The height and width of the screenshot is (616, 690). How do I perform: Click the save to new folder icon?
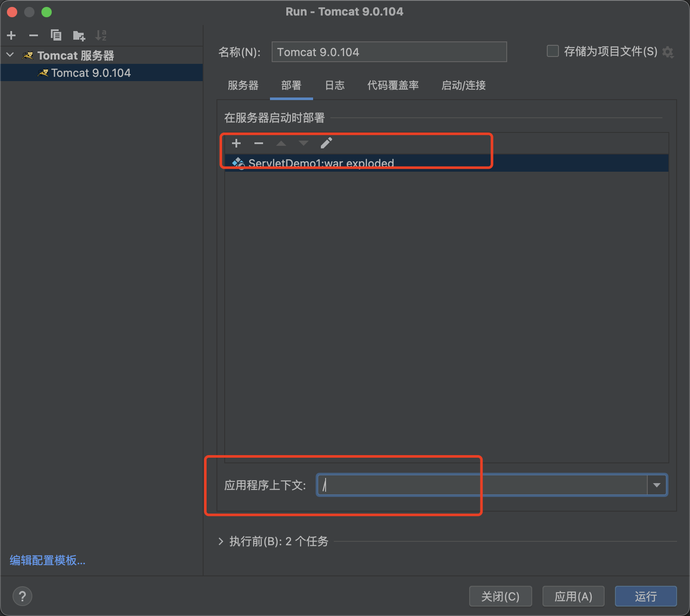click(79, 35)
